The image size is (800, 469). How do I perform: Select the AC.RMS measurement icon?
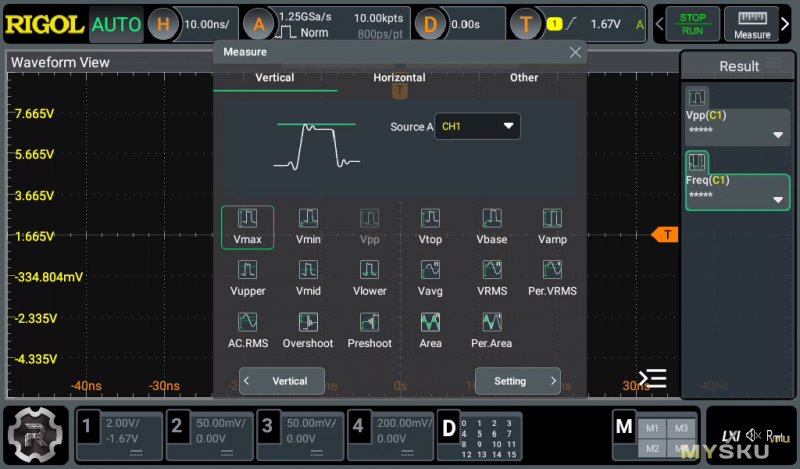coord(247,323)
